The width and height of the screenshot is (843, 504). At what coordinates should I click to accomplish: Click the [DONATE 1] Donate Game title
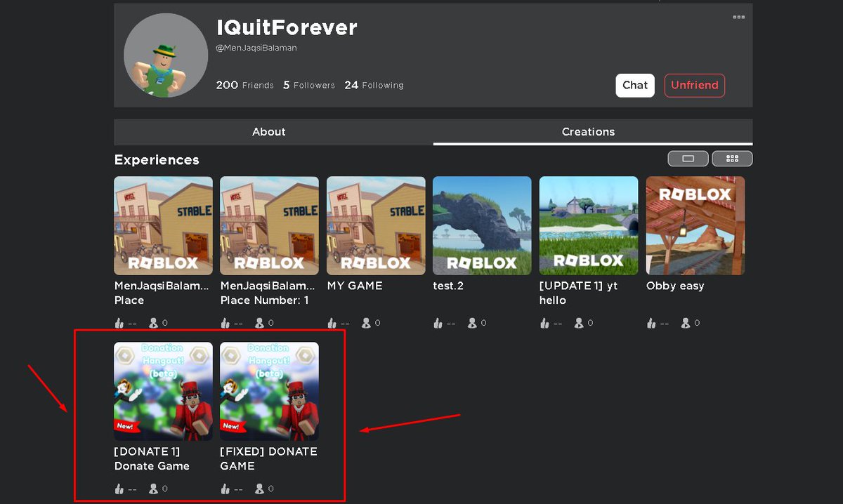152,458
